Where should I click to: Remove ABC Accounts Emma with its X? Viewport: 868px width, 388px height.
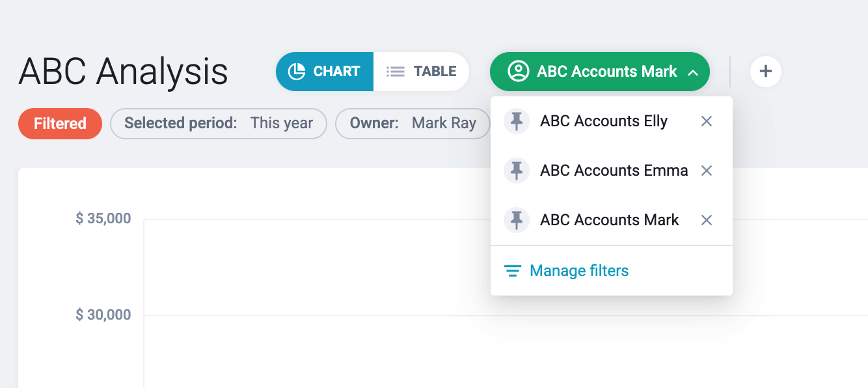707,171
